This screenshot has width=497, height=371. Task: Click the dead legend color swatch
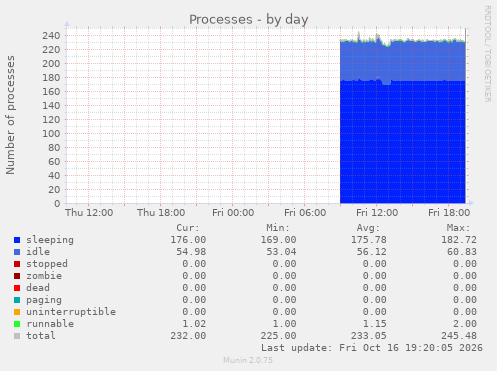(x=17, y=288)
